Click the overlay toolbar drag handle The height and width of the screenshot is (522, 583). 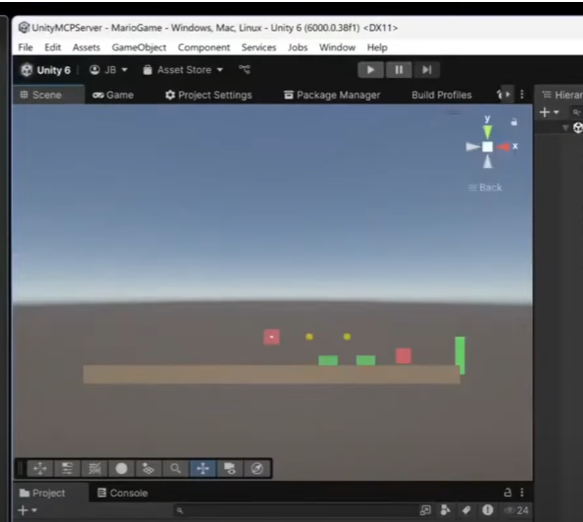point(21,468)
